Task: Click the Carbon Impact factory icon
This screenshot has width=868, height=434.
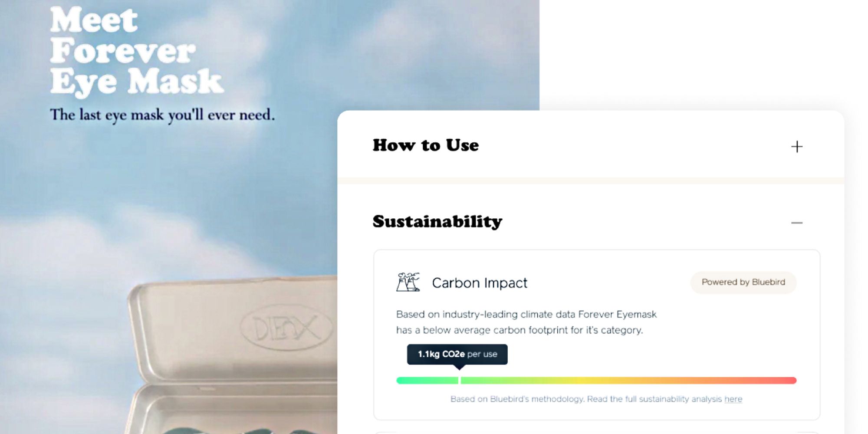Action: click(408, 282)
